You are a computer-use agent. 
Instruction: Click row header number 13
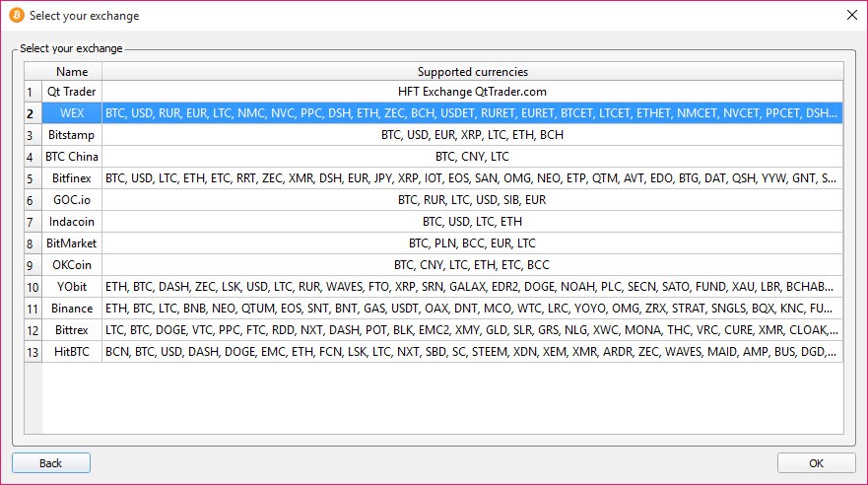[33, 352]
